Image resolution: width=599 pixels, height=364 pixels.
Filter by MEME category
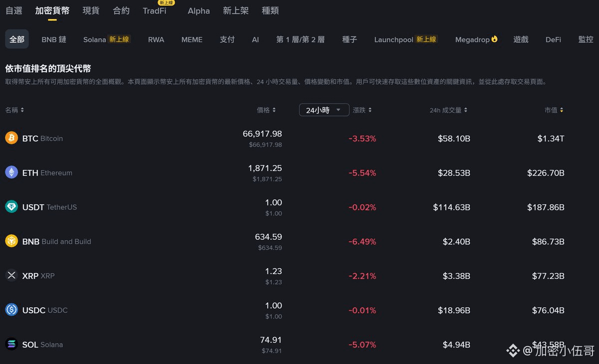point(192,39)
